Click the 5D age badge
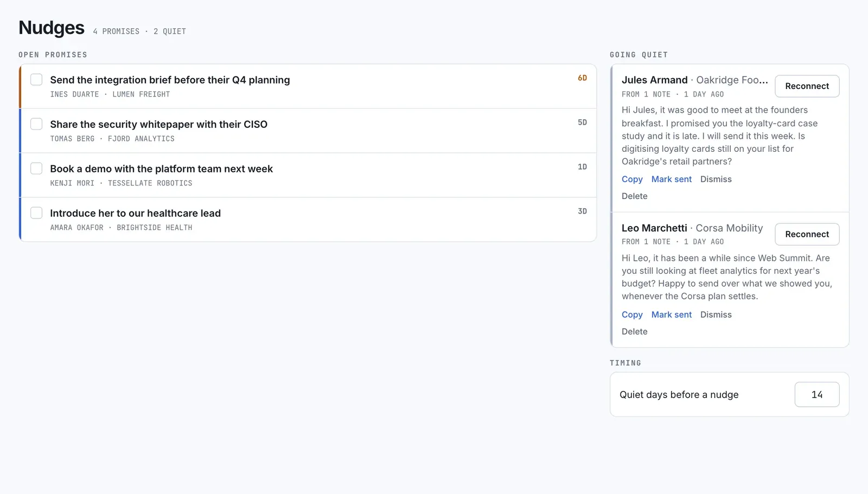This screenshot has height=494, width=868. coord(582,123)
